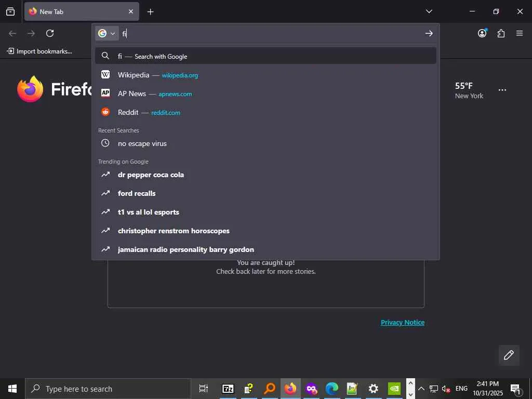
Task: Open the NVIDIA app in taskbar
Action: (x=394, y=389)
